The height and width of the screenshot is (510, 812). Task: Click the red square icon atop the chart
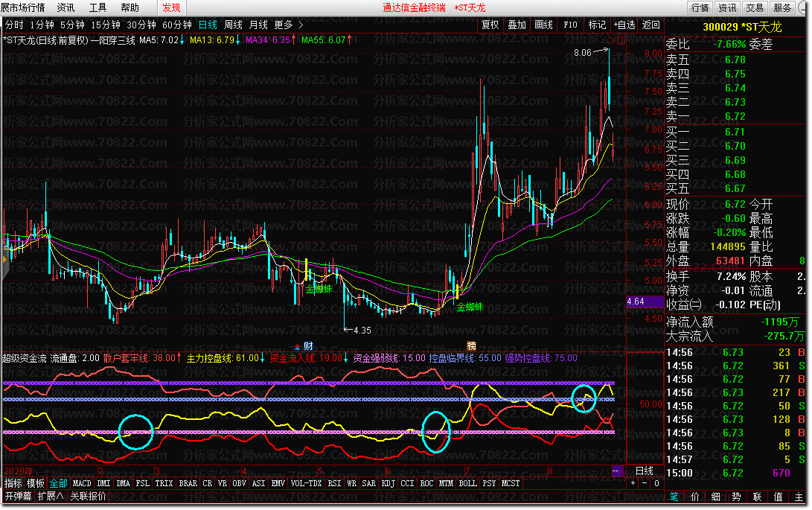point(621,40)
